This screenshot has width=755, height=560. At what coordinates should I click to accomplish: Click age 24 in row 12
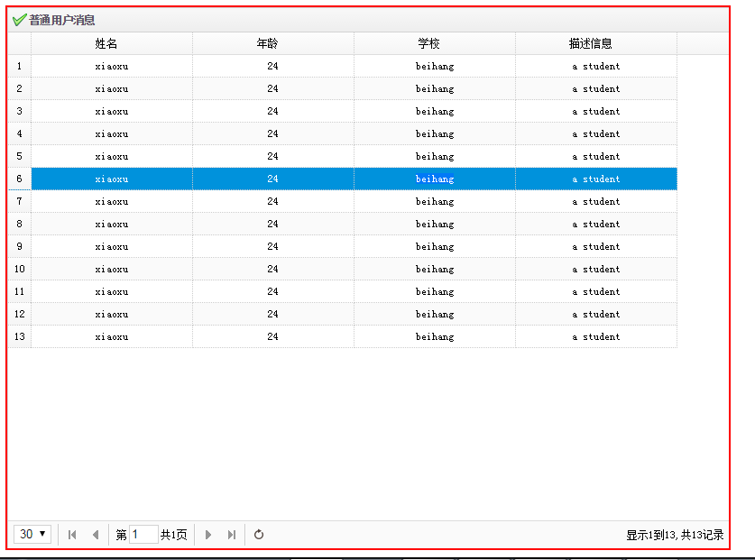(273, 314)
